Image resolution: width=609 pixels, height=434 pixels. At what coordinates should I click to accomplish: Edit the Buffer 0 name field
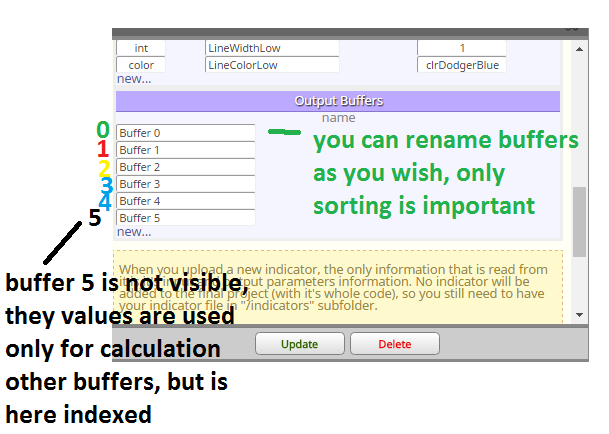pos(186,133)
